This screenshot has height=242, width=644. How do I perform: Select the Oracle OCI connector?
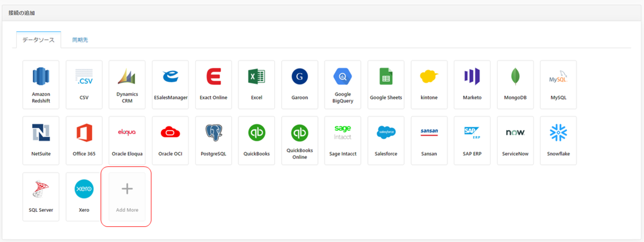[170, 140]
